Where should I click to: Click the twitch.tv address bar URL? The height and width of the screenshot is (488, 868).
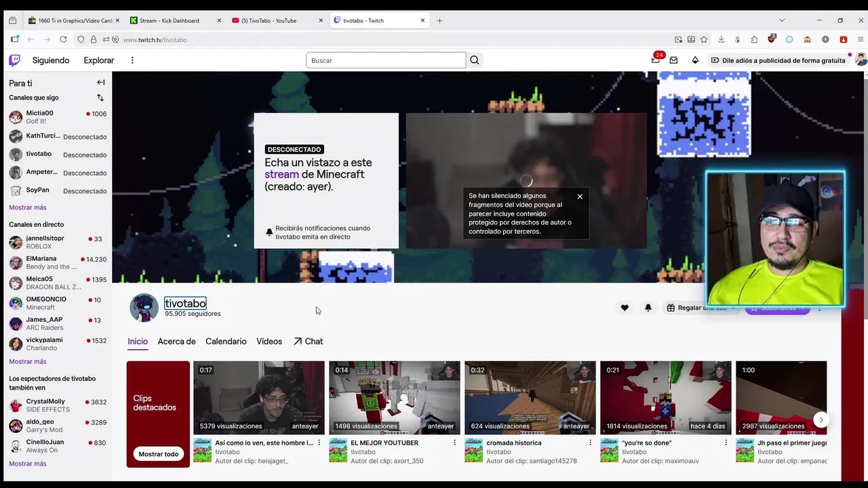(155, 40)
